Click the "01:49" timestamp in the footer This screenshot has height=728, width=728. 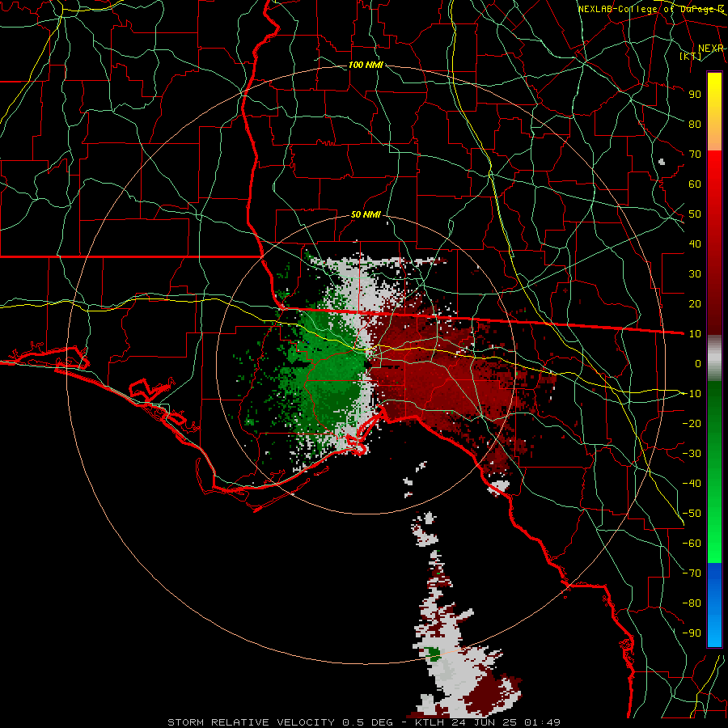click(543, 722)
